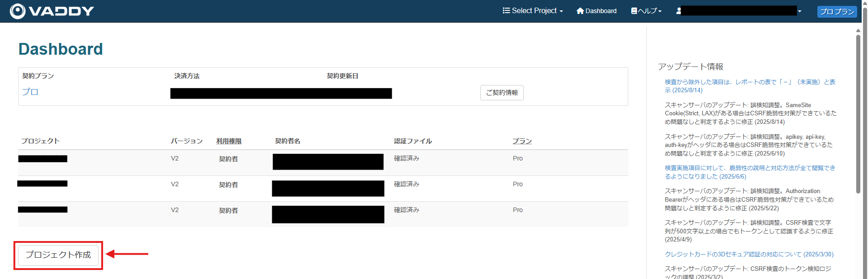Click the user account icon
The height and width of the screenshot is (279, 868).
[678, 11]
